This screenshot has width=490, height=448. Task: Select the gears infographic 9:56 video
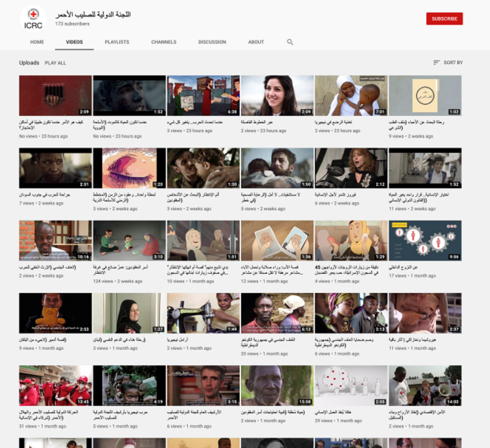pos(425,240)
